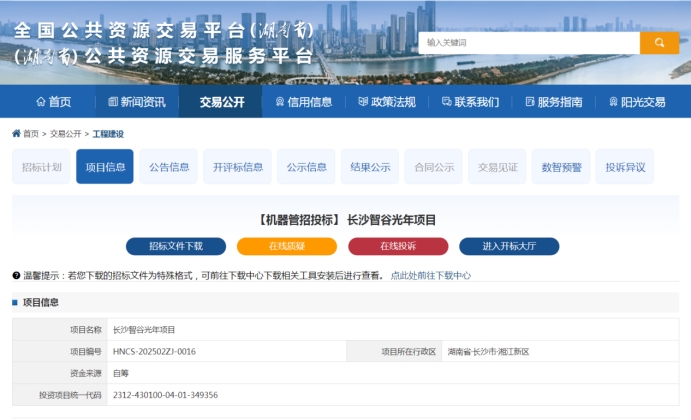Screen dimensions: 691x420
Task: Click the 输入关键词 search input field
Action: pyautogui.click(x=528, y=43)
